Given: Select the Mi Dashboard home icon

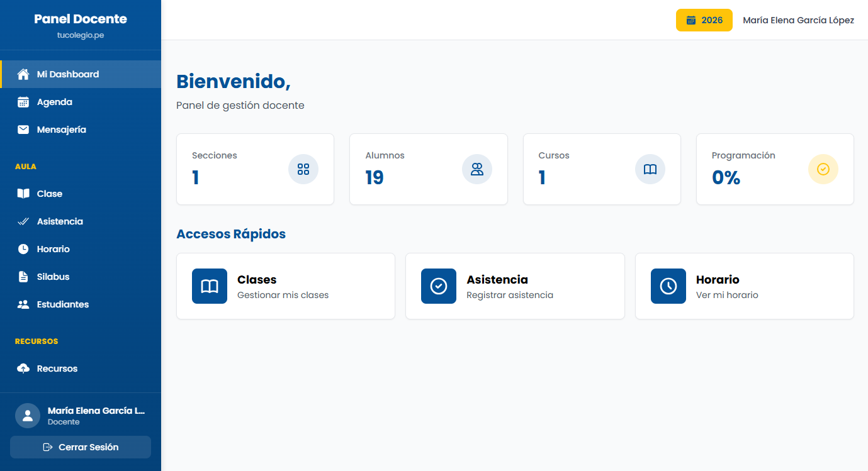Looking at the screenshot, I should (24, 74).
